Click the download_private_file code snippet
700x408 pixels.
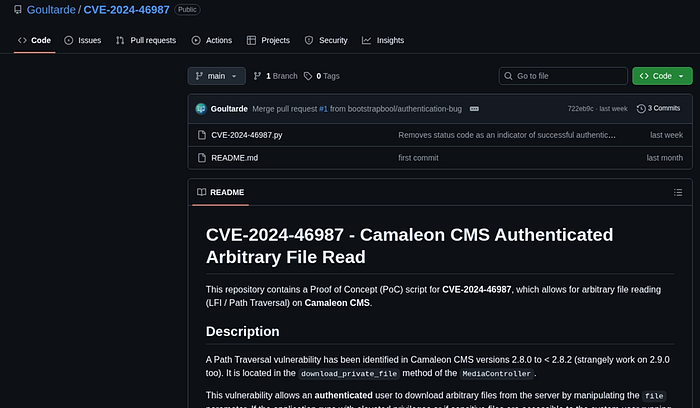coord(349,374)
